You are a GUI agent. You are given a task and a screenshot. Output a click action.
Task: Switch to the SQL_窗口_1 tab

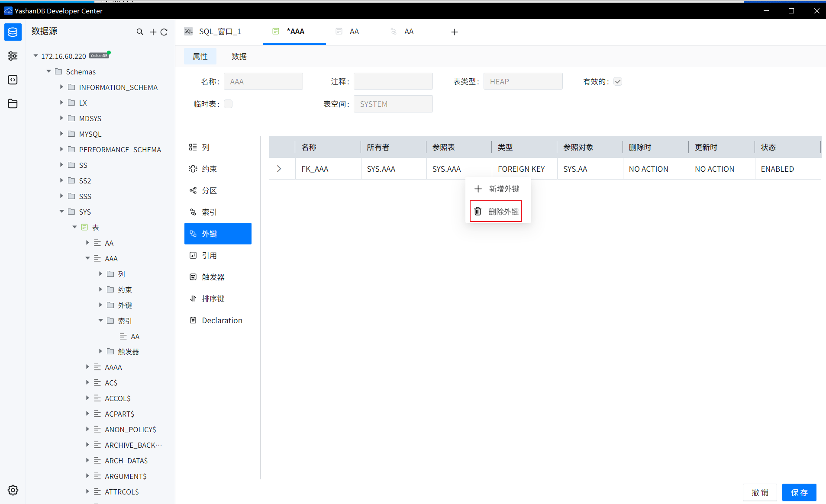[x=219, y=32]
